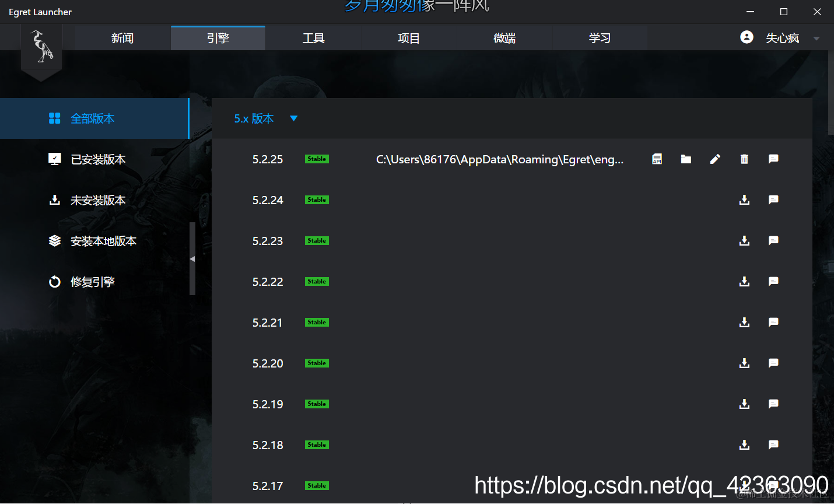Click Stable badge of 5.2.18
834x504 pixels.
(317, 444)
